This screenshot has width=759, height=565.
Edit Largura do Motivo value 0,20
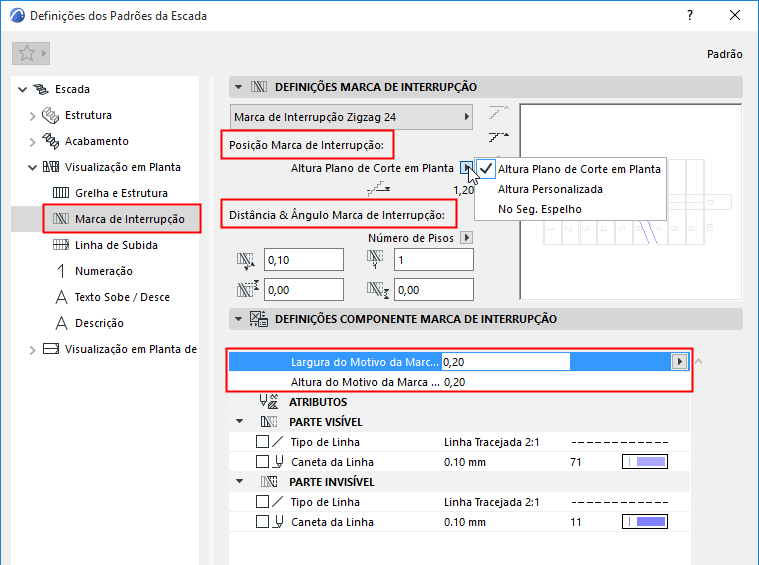pyautogui.click(x=506, y=362)
